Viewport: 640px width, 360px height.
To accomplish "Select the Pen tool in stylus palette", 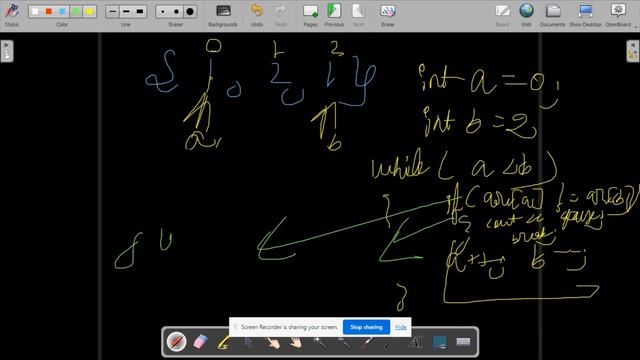I will point(176,342).
